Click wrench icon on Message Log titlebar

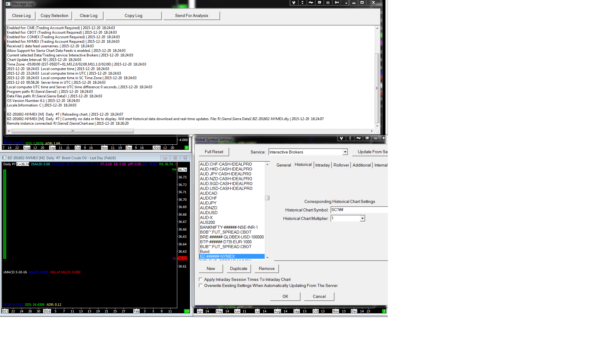(294, 2)
